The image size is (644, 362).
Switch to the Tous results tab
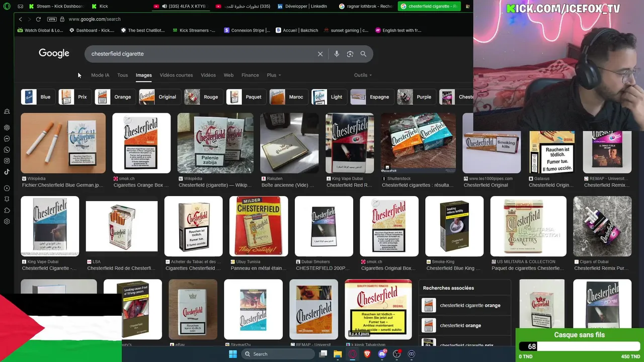[x=122, y=75]
